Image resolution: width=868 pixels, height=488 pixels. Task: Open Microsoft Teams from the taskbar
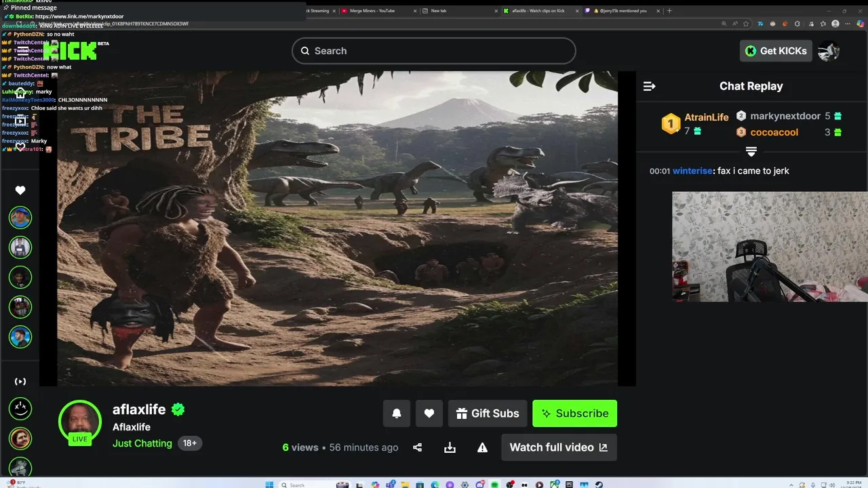click(x=391, y=485)
